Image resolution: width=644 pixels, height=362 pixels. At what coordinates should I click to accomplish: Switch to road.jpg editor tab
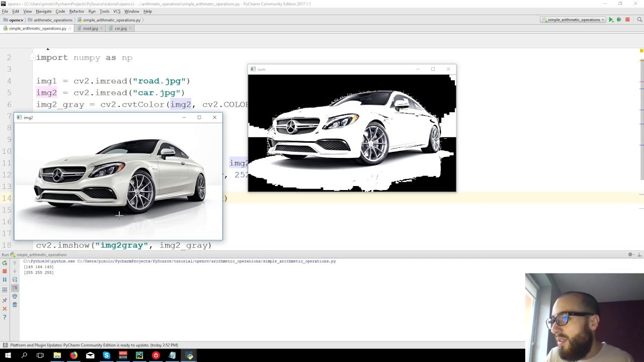(x=90, y=28)
